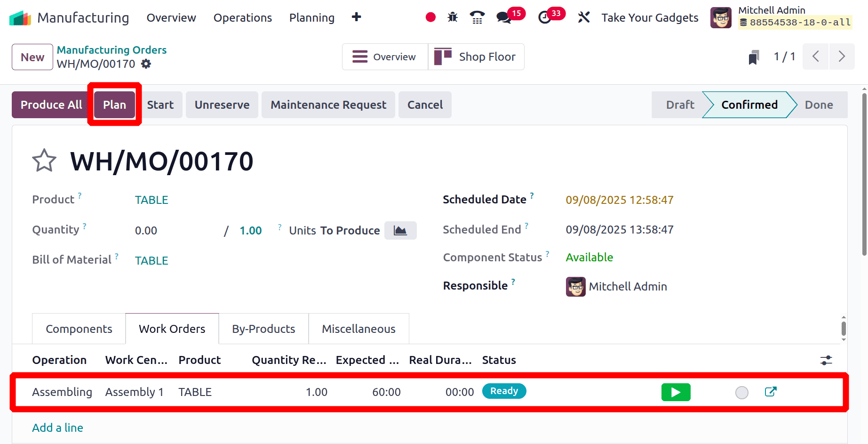Click the 60:00 expected duration cell
Viewport: 868px width, 444px height.
pos(386,392)
